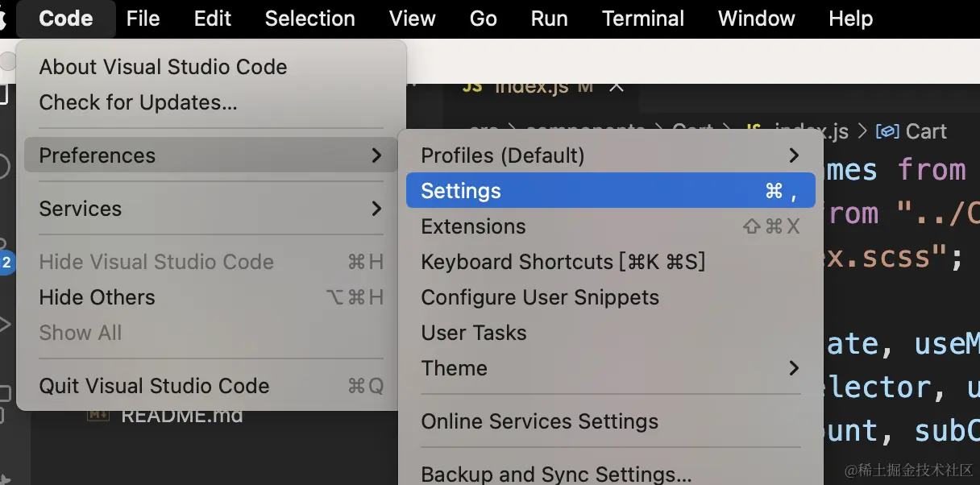The width and height of the screenshot is (980, 485).
Task: Click Configure User Snippets
Action: click(540, 297)
